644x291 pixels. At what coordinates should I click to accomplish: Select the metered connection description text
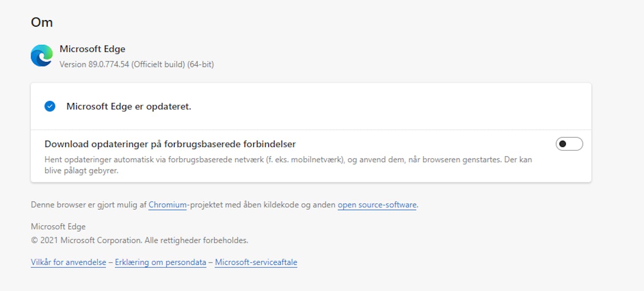click(288, 165)
